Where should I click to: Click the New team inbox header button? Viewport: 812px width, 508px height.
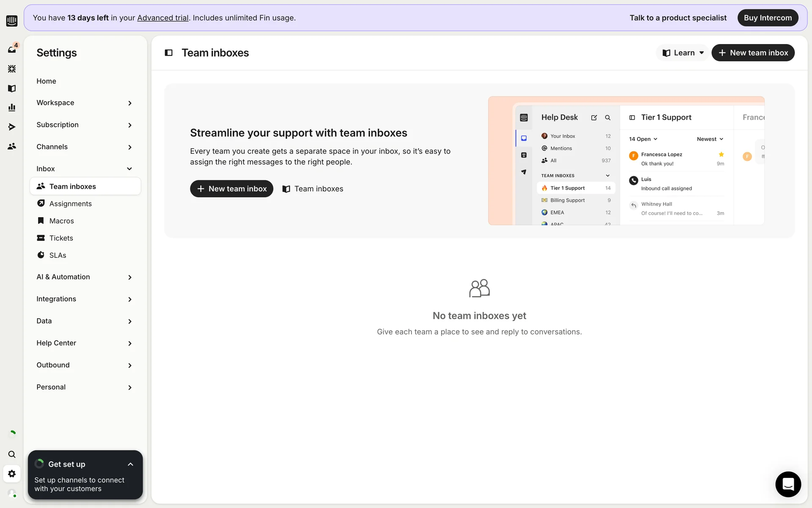(753, 53)
